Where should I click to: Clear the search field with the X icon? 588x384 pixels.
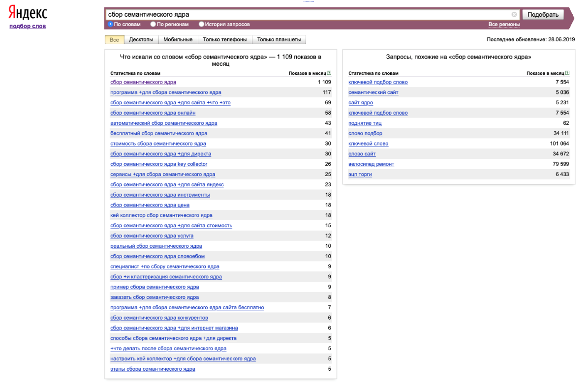[x=514, y=15]
